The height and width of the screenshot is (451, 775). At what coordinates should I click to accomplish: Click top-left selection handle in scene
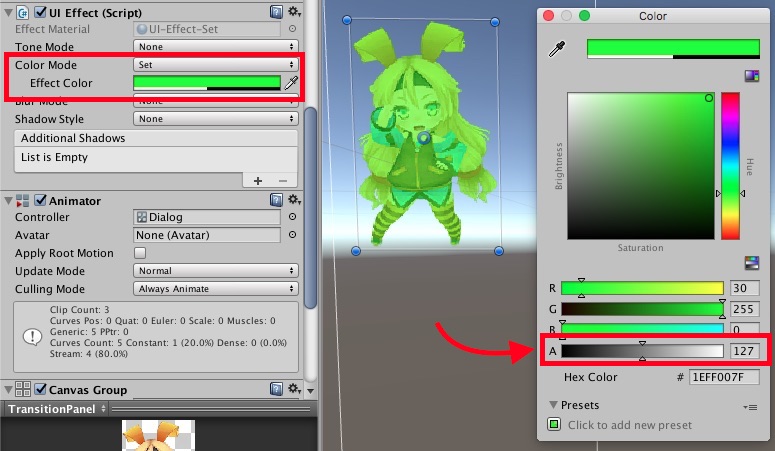coord(346,20)
